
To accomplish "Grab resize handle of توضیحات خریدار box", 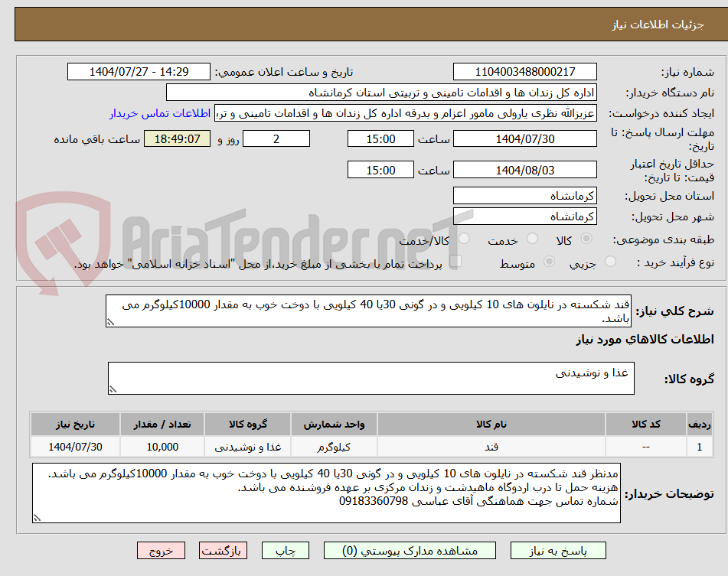I will (38, 518).
